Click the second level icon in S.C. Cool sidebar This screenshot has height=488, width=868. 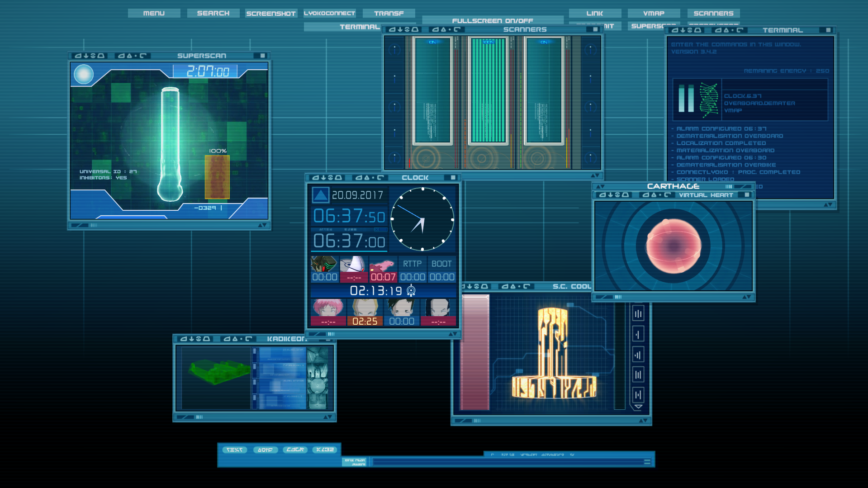[x=638, y=334]
